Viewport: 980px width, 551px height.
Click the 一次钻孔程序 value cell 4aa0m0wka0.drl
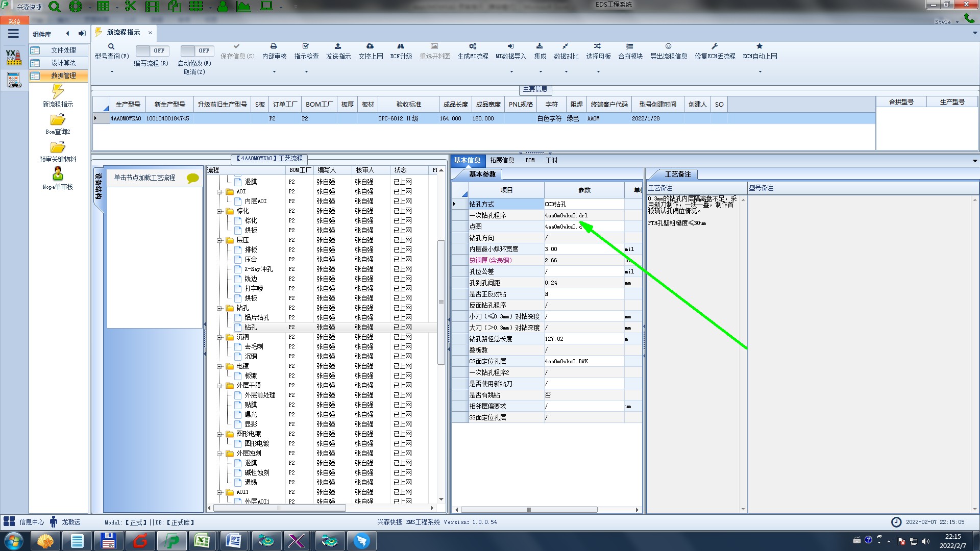click(584, 215)
